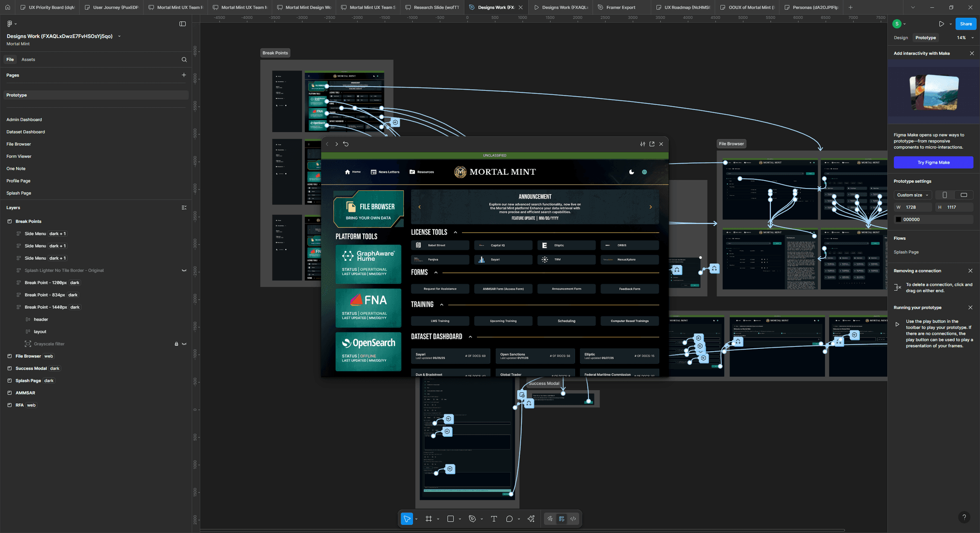Switch to Dev Mode code icon

(x=573, y=519)
